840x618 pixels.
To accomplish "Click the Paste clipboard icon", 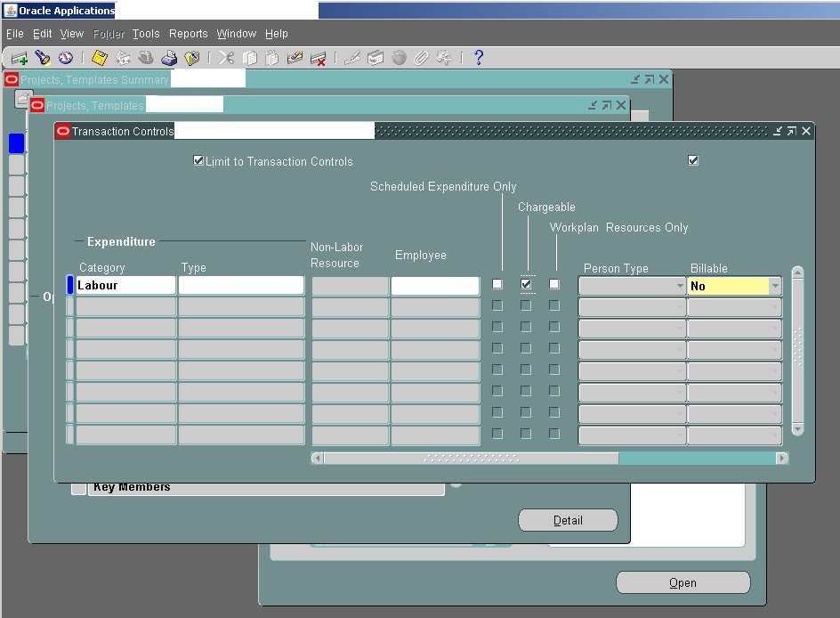I will coord(272,58).
